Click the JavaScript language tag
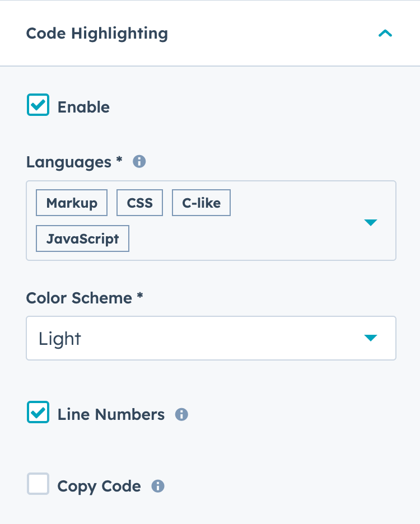The image size is (420, 524). click(x=82, y=238)
